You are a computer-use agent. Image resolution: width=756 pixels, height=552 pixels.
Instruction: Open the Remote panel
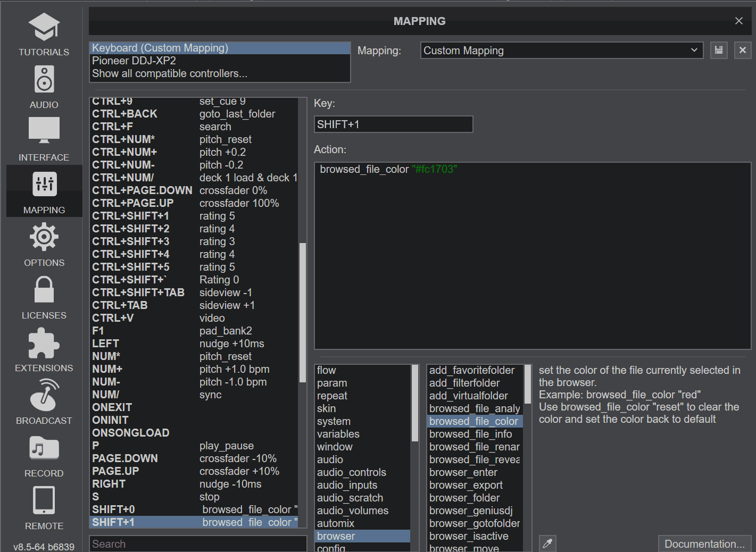(x=44, y=508)
